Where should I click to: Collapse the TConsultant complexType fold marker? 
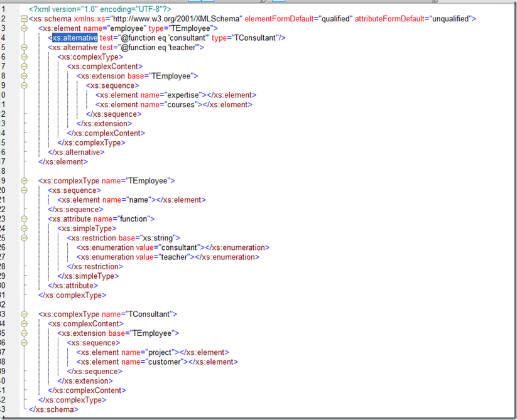(24, 314)
